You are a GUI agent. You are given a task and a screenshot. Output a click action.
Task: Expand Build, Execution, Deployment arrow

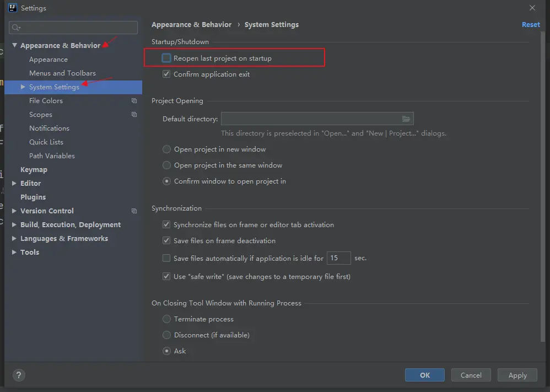[14, 224]
